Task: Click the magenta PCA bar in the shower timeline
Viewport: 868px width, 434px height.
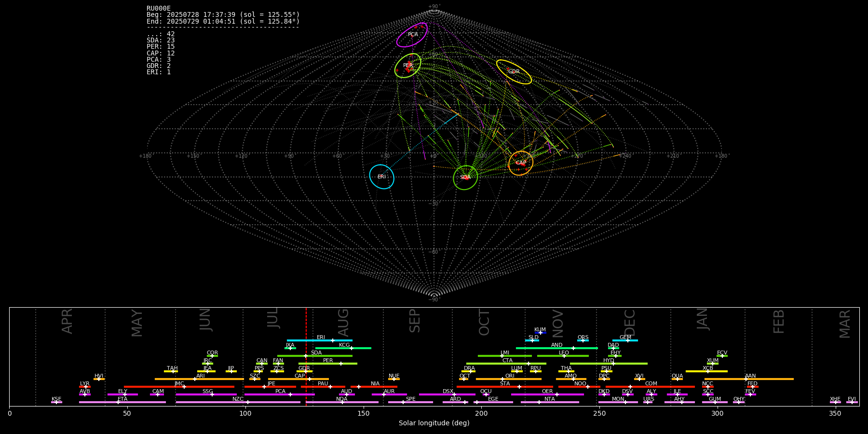Action: pyautogui.click(x=280, y=394)
